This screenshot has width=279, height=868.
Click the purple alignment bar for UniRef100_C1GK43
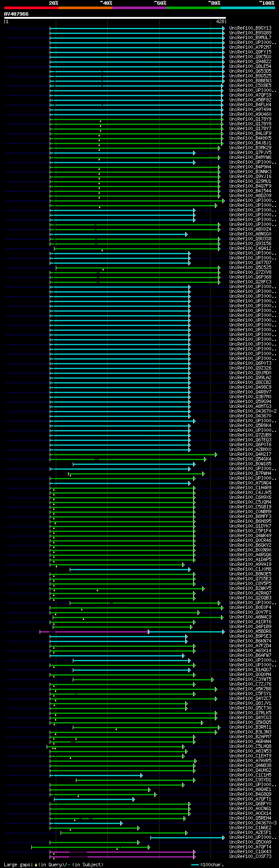click(x=122, y=852)
